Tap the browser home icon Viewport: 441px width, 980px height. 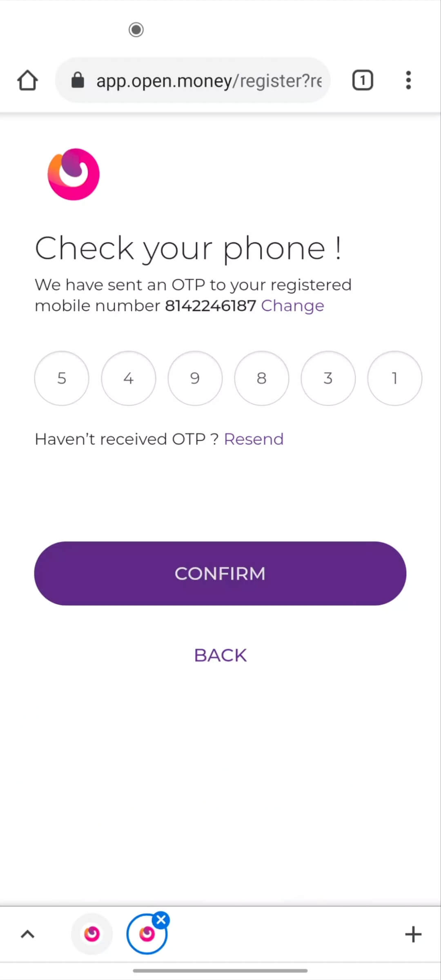28,80
